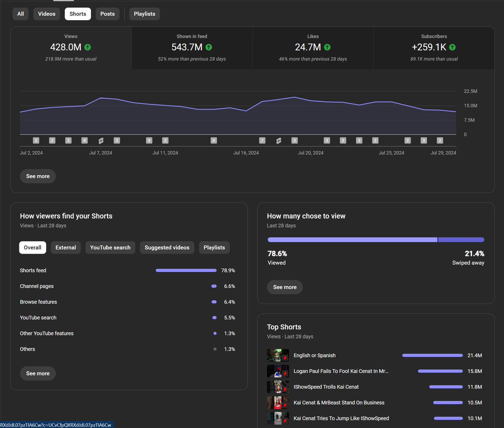Click the IShowSpeed Trolls Kai Cenat title
The image size is (504, 428).
(x=326, y=387)
